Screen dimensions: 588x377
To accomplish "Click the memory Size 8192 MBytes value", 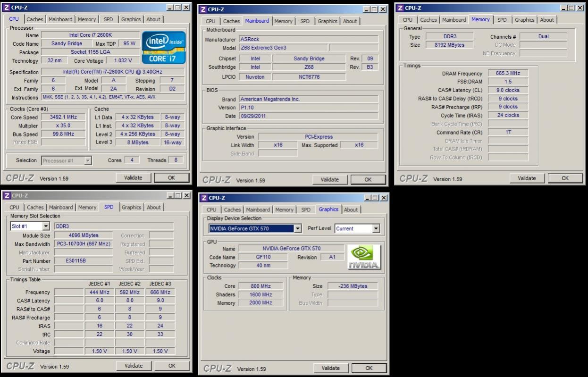I will point(448,45).
